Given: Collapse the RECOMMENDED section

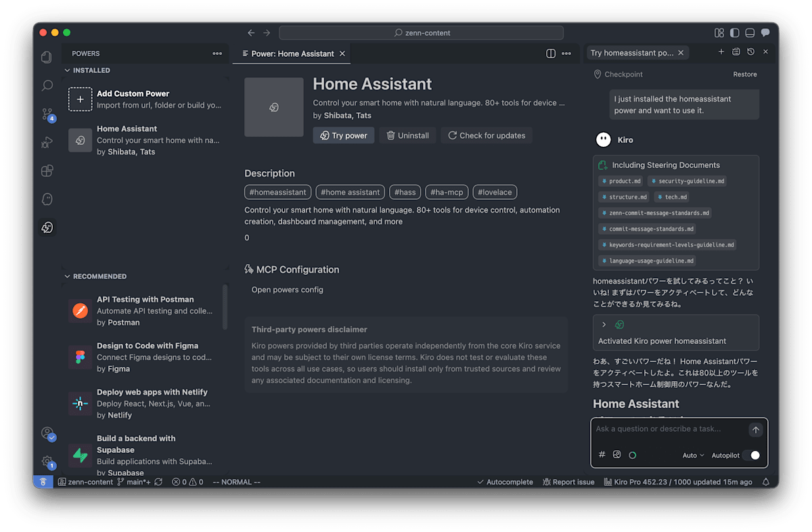Looking at the screenshot, I should 99,276.
